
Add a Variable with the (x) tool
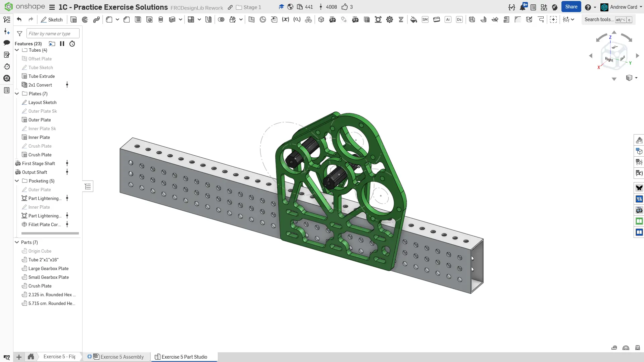[285, 19]
